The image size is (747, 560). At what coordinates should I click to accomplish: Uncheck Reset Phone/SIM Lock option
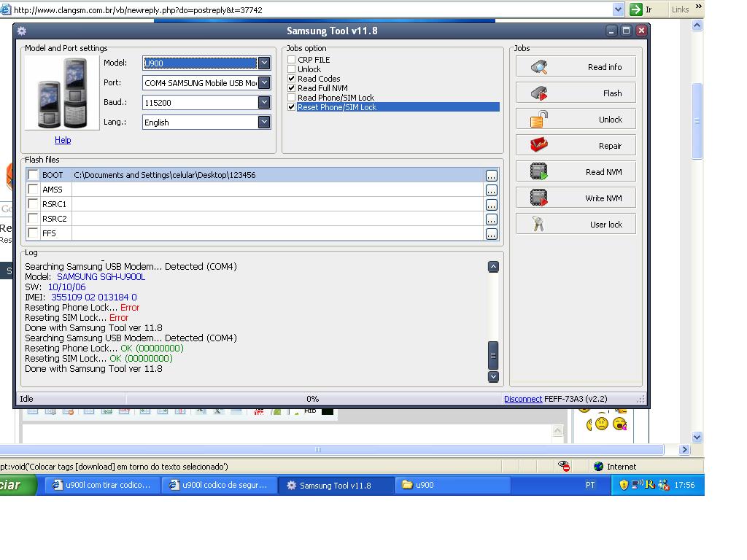(x=292, y=107)
